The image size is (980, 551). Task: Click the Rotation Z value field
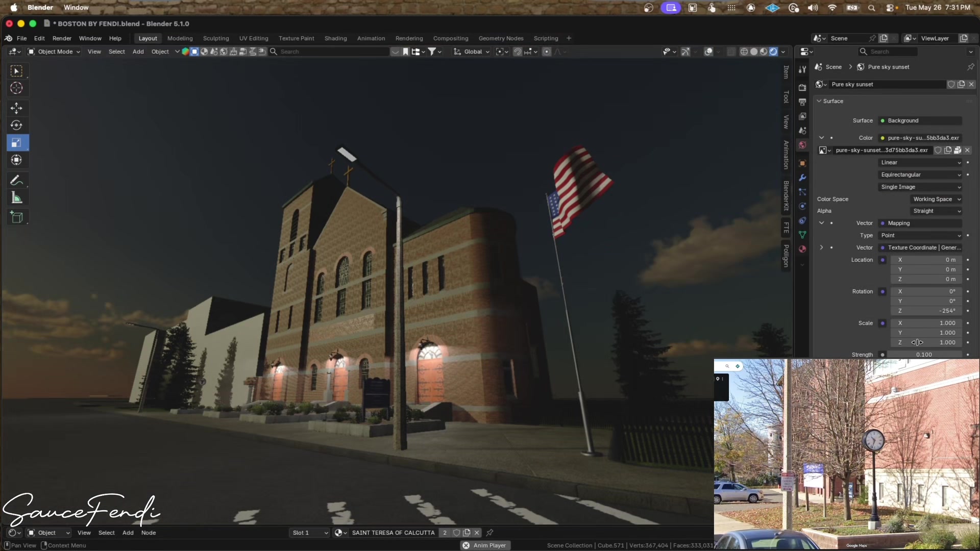tap(927, 311)
